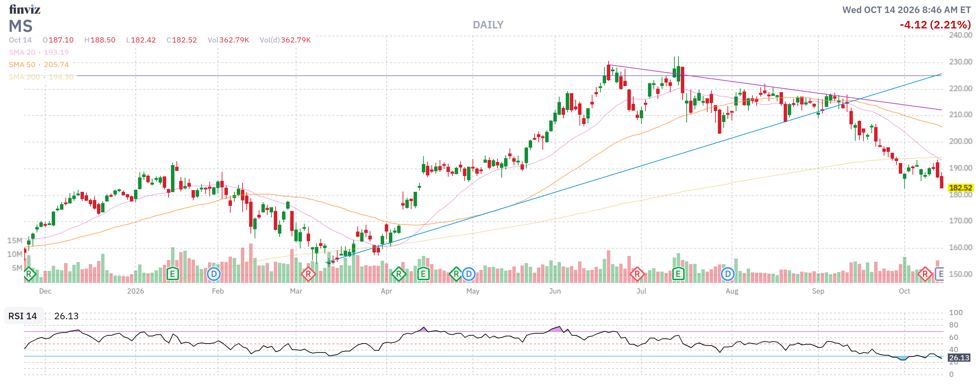The height and width of the screenshot is (385, 980).
Task: Click the yellow 182.52 current price tag
Action: tap(960, 188)
